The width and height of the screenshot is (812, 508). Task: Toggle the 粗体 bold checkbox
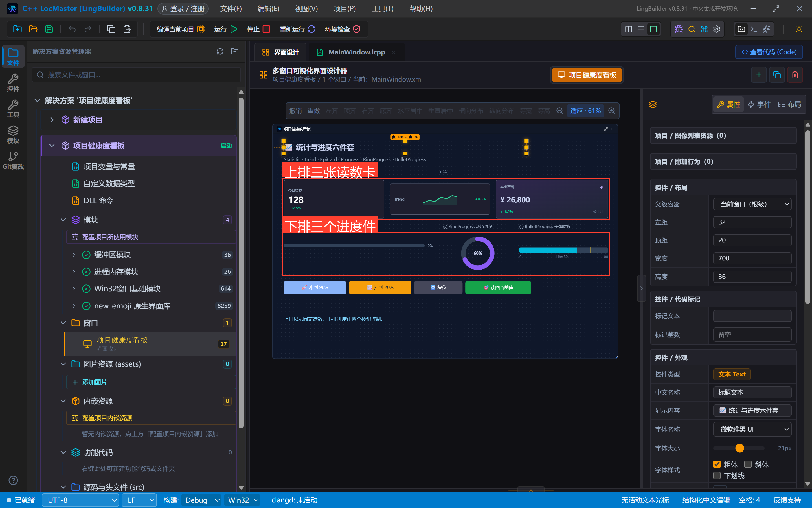click(x=717, y=464)
